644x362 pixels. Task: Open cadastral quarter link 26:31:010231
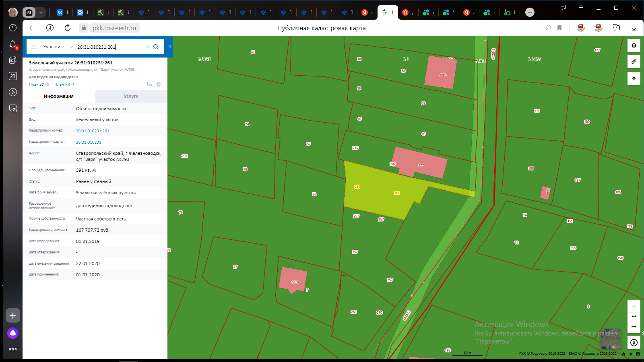point(89,142)
